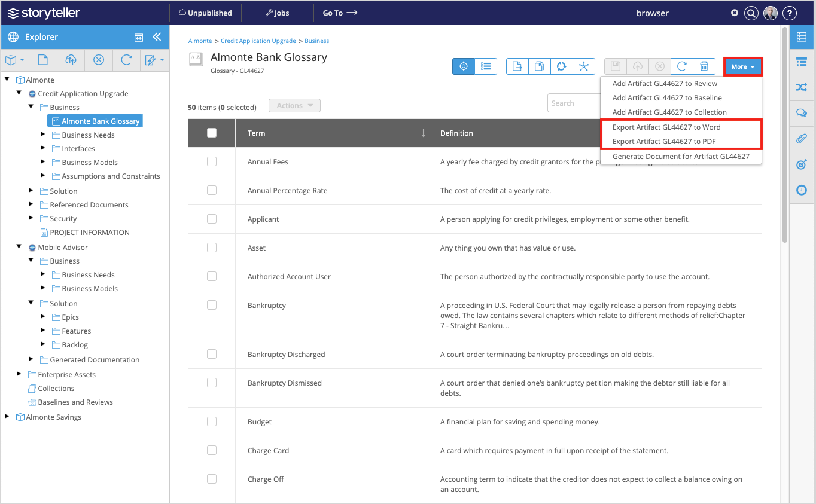Check the Bankruptcy row checkbox
The width and height of the screenshot is (816, 504).
click(x=211, y=304)
